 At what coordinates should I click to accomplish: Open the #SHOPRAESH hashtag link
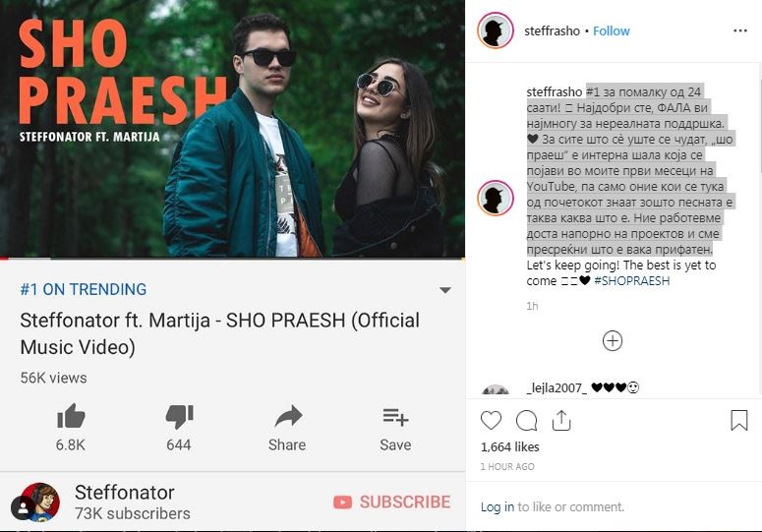(x=632, y=281)
